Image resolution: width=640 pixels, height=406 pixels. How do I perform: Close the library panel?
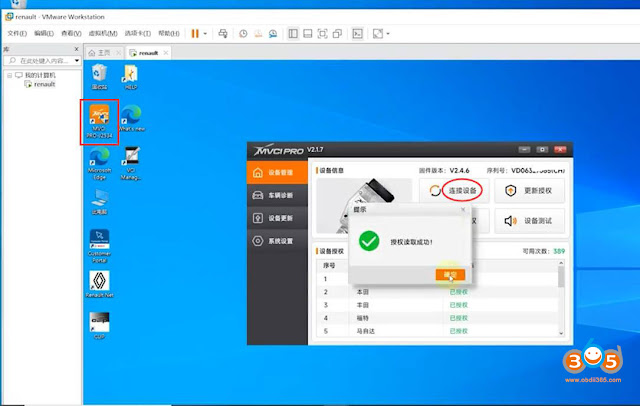pos(76,49)
